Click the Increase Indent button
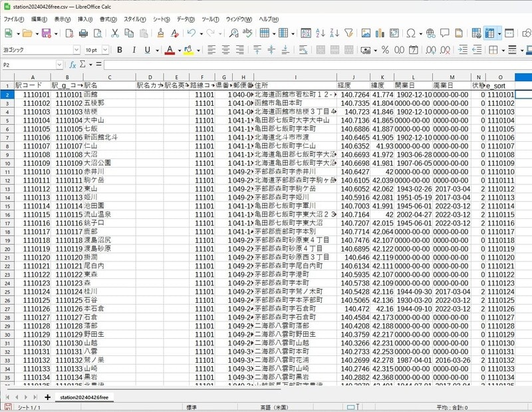The width and height of the screenshot is (532, 412). click(x=462, y=50)
